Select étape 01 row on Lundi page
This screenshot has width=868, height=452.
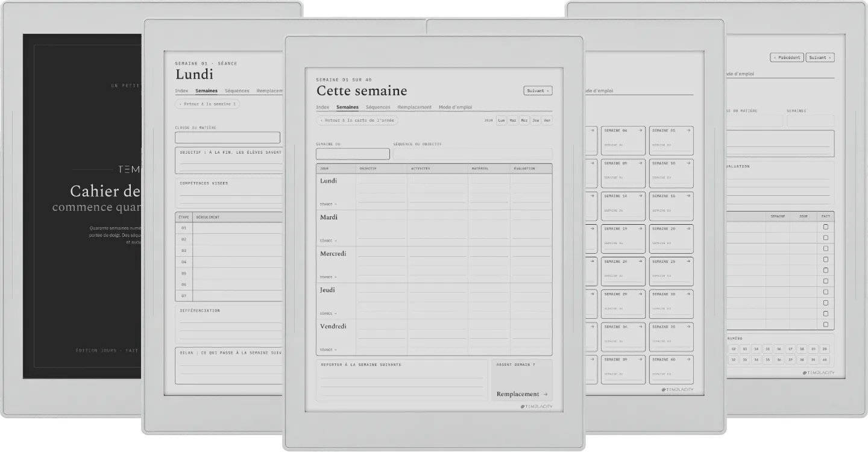point(230,228)
